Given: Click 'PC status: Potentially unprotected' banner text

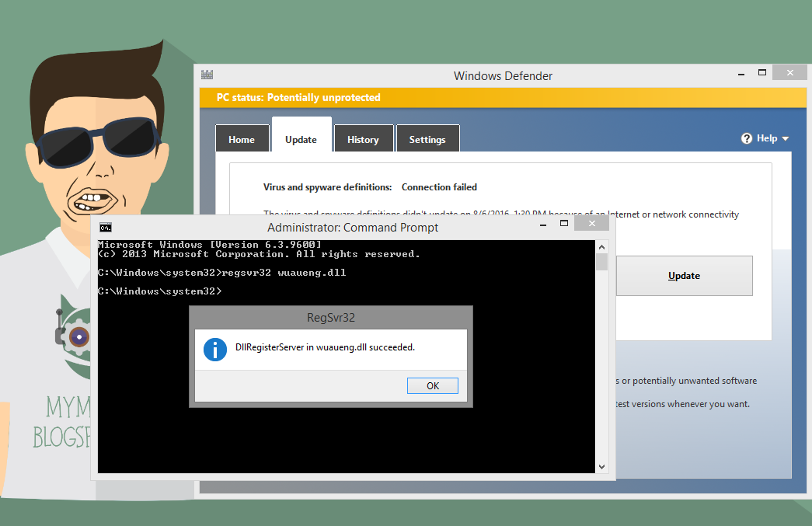Looking at the screenshot, I should tap(298, 97).
